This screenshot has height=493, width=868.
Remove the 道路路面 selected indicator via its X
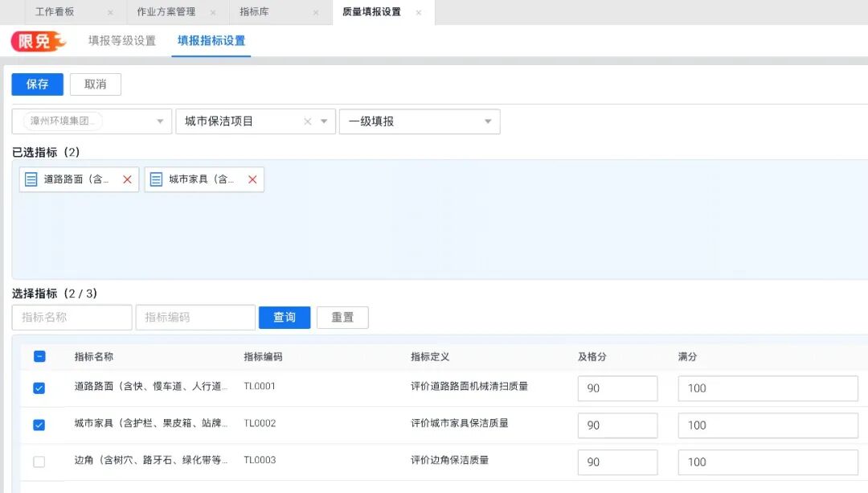click(126, 179)
